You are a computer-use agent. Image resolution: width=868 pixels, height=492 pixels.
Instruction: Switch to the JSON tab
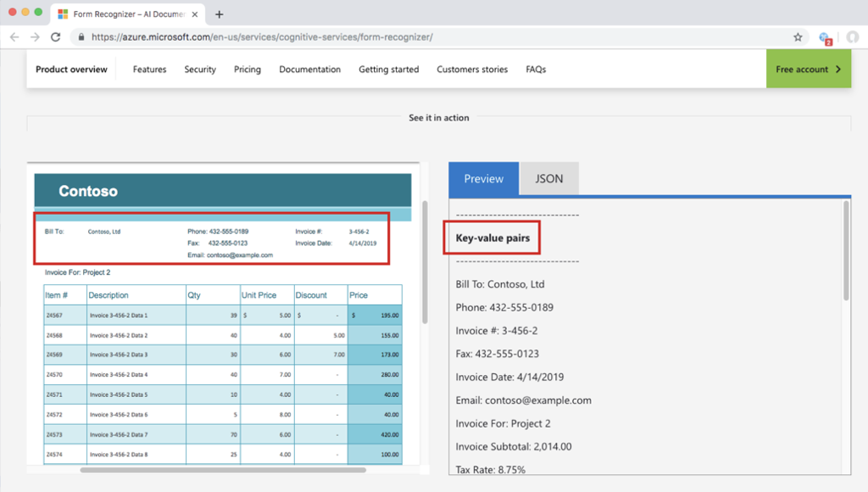pyautogui.click(x=549, y=178)
